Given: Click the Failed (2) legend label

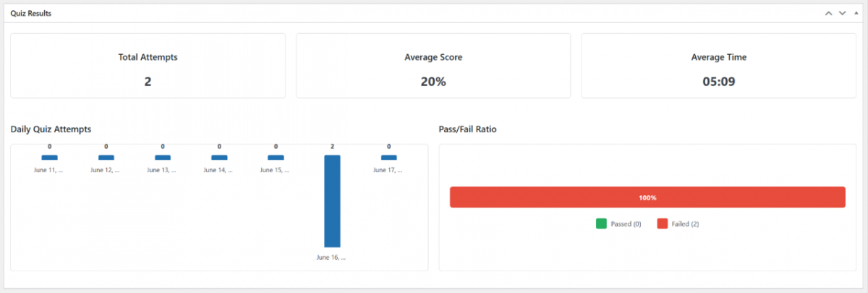Looking at the screenshot, I should [x=685, y=224].
